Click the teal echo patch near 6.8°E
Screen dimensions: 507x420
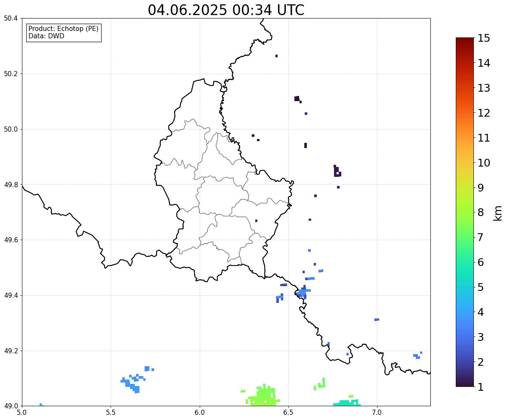pyautogui.click(x=347, y=402)
